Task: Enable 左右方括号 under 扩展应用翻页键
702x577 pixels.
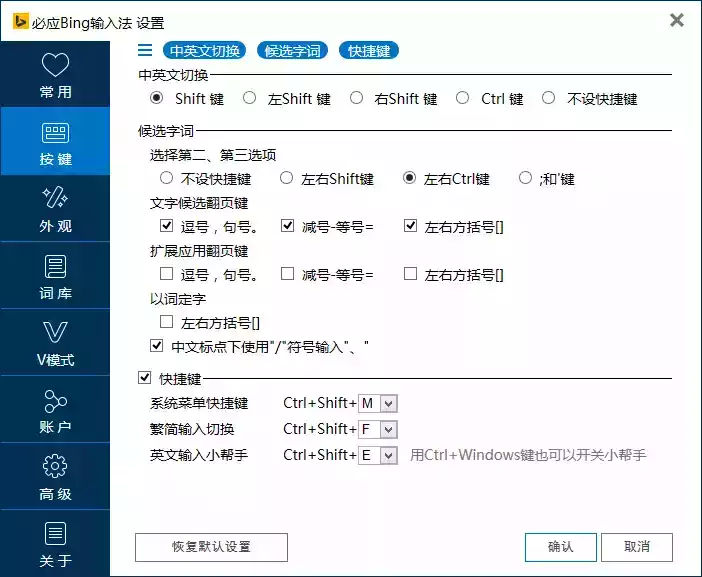Action: tap(411, 274)
